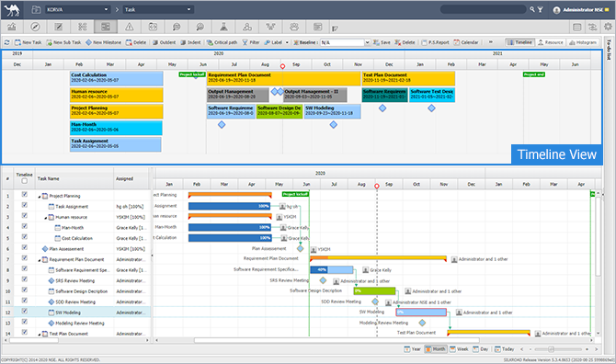This screenshot has height=364, width=616.
Task: Open the Baseline N/A combo box
Action: pos(346,42)
